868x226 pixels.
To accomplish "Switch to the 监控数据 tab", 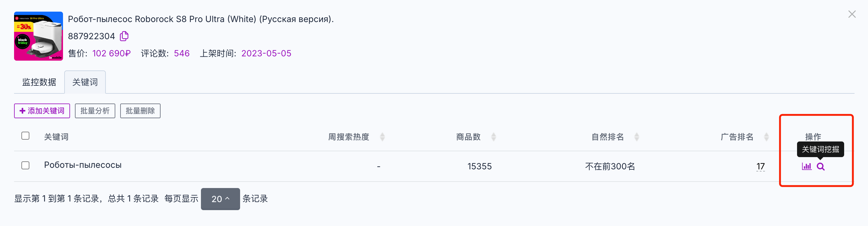I will pos(39,82).
